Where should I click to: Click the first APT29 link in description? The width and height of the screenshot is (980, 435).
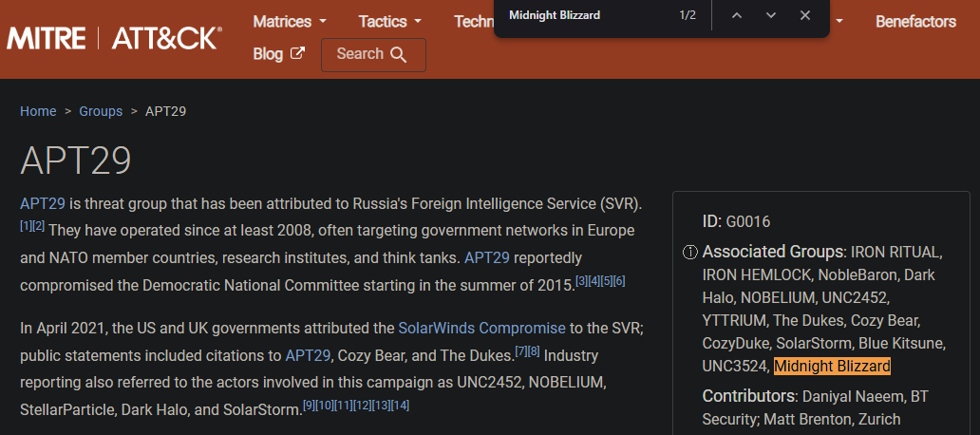point(43,204)
